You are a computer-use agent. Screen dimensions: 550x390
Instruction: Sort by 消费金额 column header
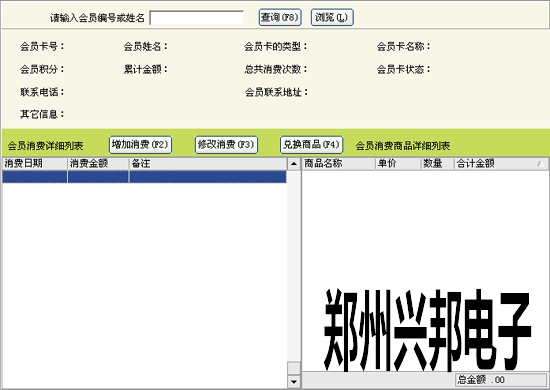point(98,163)
